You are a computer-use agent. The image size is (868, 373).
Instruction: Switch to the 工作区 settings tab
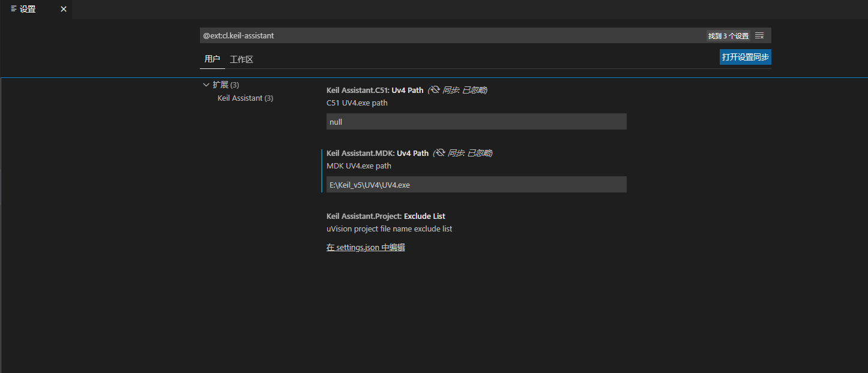coord(241,59)
